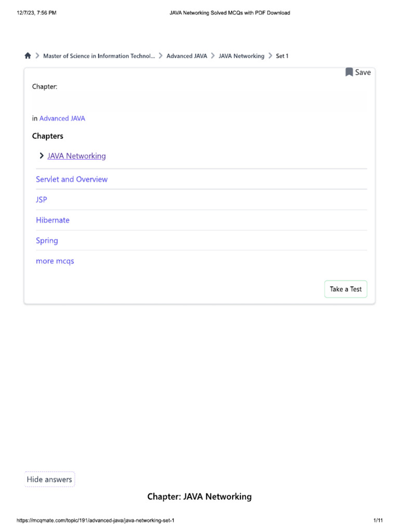Select Advanced JAVA in the breadcrumb
This screenshot has height=532, width=399.
point(187,56)
